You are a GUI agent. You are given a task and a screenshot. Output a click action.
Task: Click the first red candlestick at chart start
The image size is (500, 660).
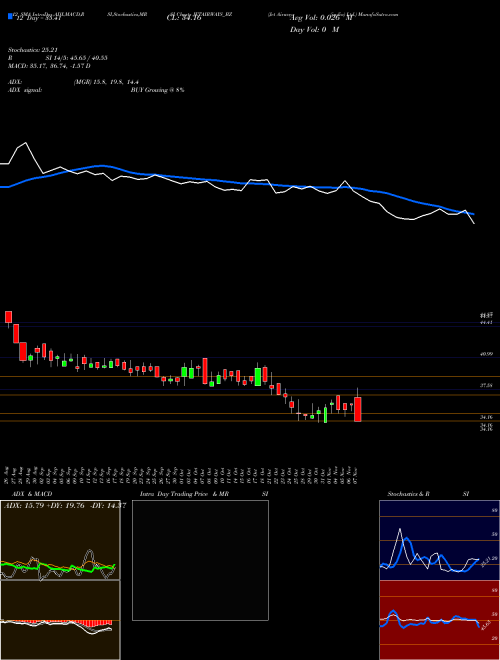[x=8, y=317]
